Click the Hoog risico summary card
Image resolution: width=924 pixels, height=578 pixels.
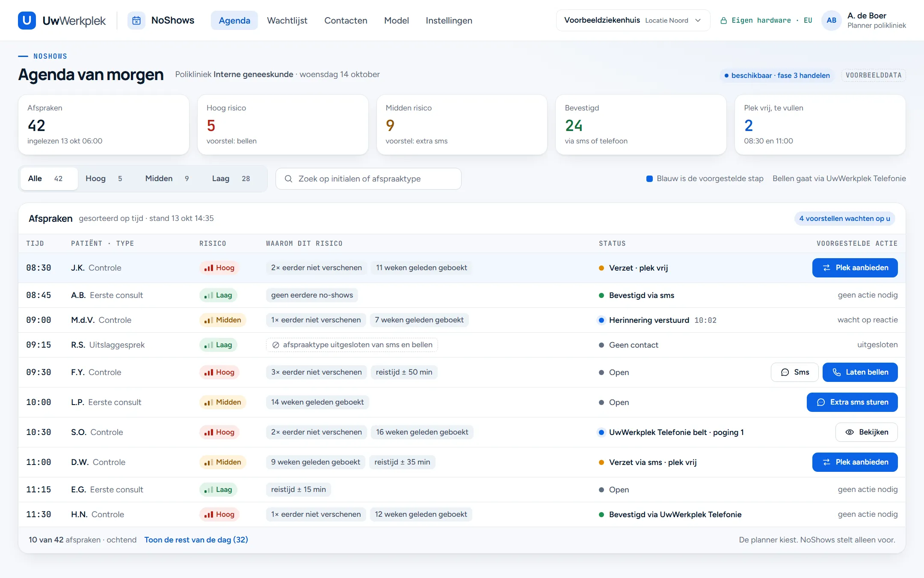(282, 125)
